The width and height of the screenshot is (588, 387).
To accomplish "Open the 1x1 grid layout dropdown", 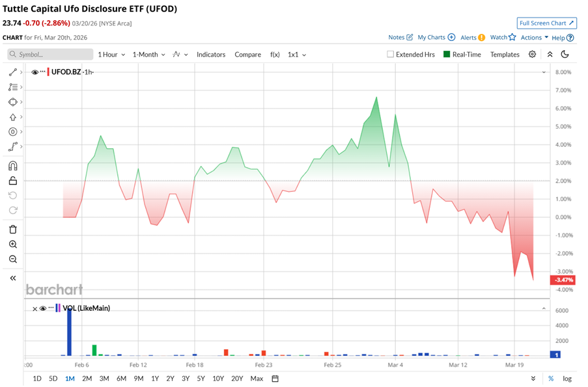I will click(x=297, y=55).
